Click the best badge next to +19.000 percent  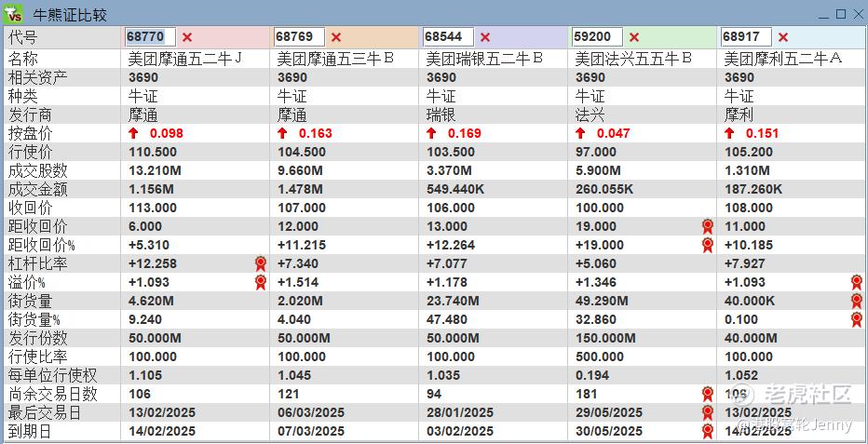(708, 245)
